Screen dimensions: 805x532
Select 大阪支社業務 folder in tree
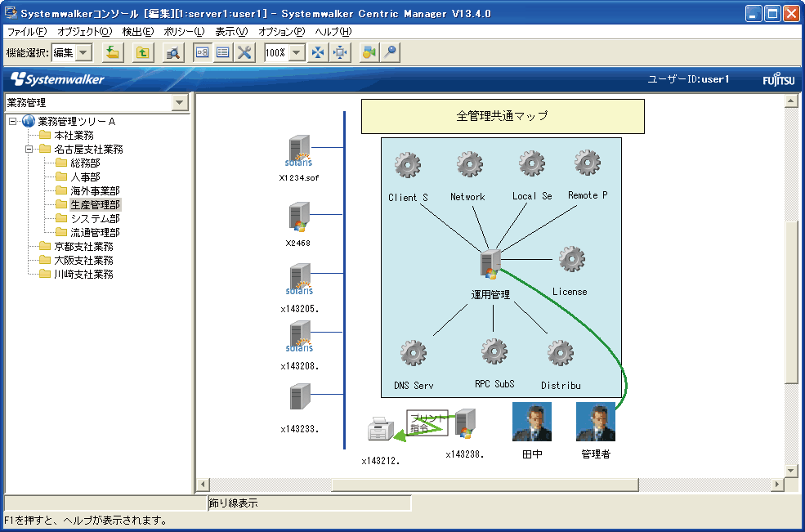(x=83, y=260)
